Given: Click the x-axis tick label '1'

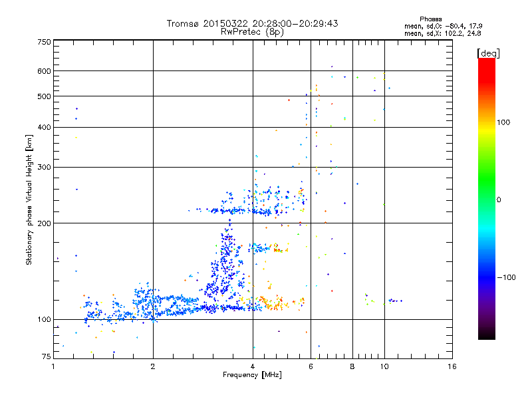Looking at the screenshot, I should click(x=53, y=366).
